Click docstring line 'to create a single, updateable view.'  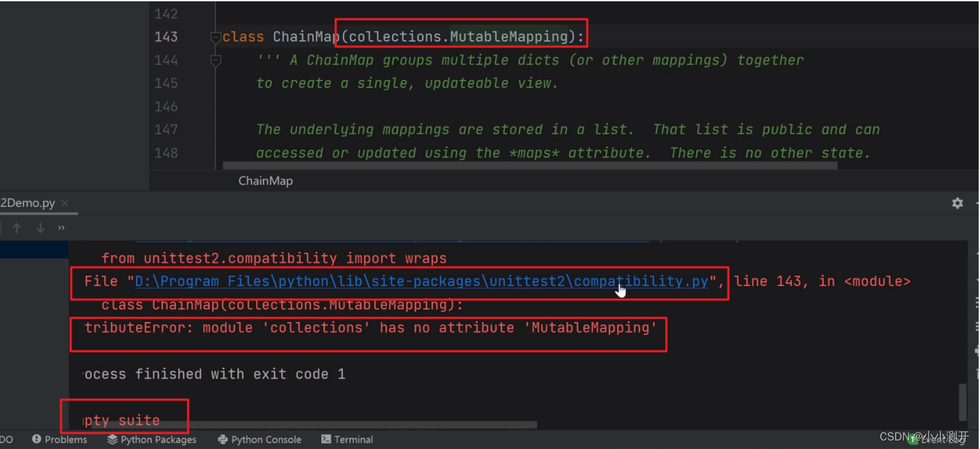click(x=407, y=83)
